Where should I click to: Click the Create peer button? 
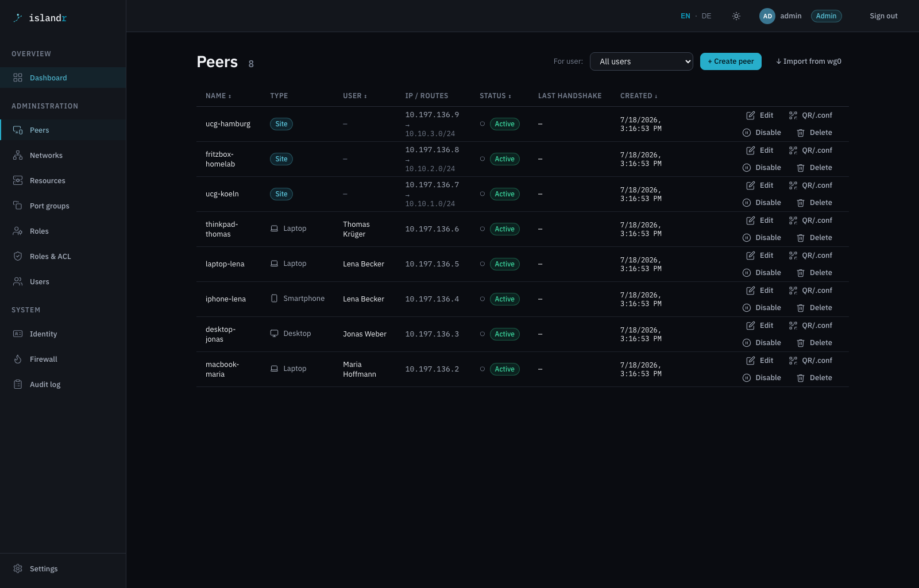point(731,61)
